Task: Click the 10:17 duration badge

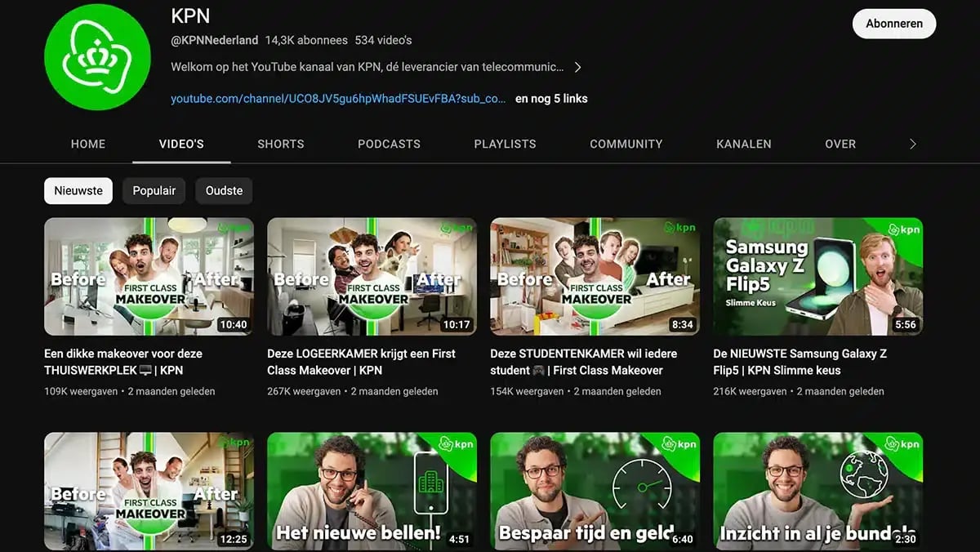Action: tap(456, 324)
